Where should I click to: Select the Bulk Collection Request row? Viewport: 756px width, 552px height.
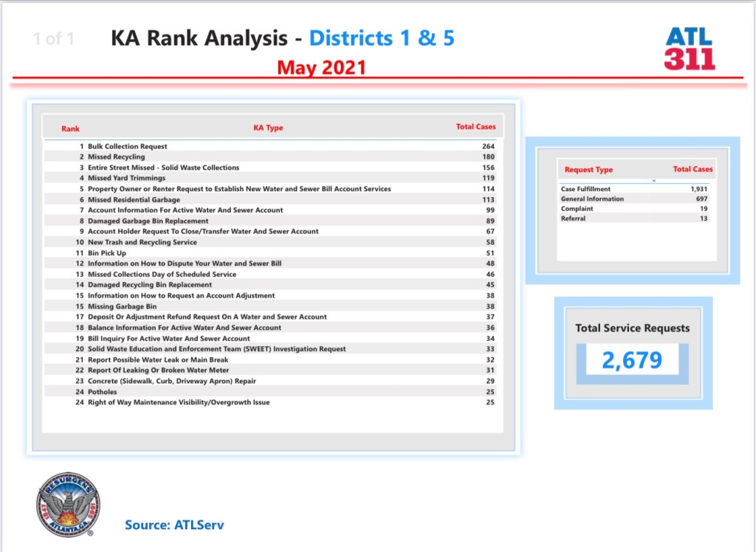pos(128,146)
